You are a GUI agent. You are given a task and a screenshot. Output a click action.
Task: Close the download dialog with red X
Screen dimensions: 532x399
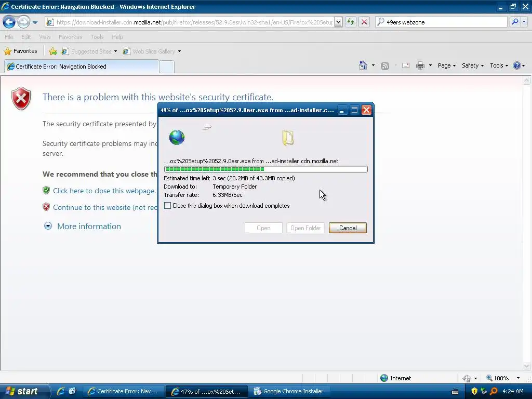(366, 110)
